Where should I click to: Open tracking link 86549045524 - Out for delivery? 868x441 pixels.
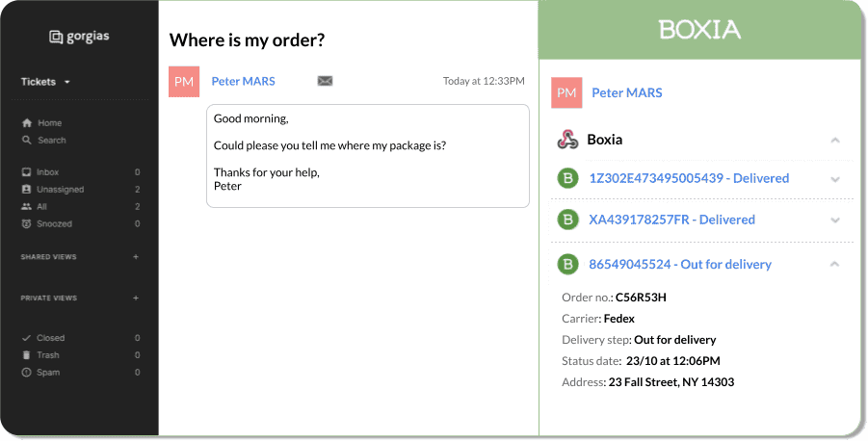click(680, 265)
